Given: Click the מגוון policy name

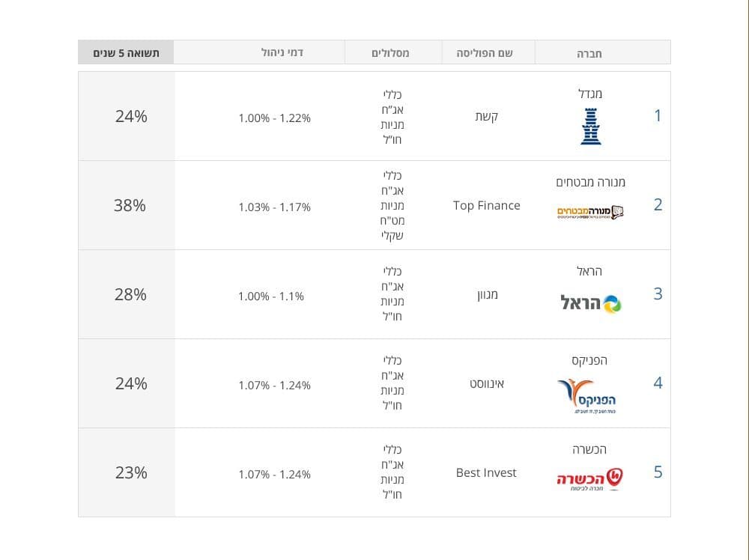Looking at the screenshot, I should tap(488, 294).
